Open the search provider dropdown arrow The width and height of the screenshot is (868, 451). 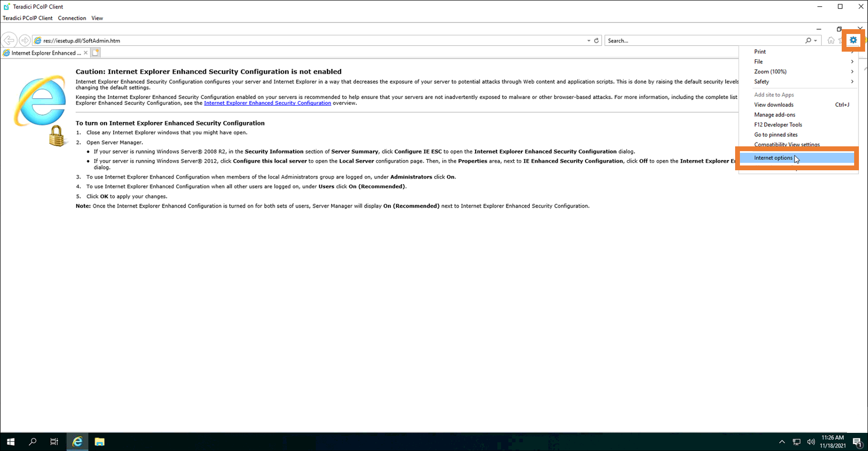815,41
